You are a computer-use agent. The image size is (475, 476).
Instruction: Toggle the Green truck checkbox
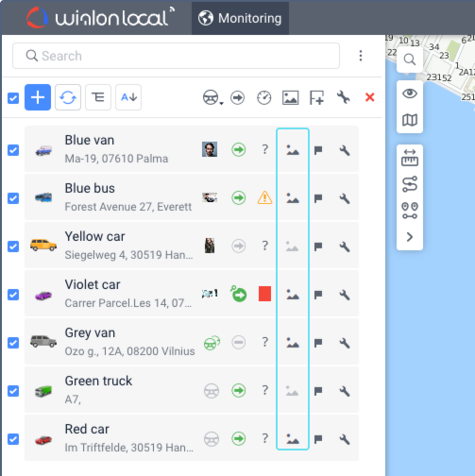[13, 391]
